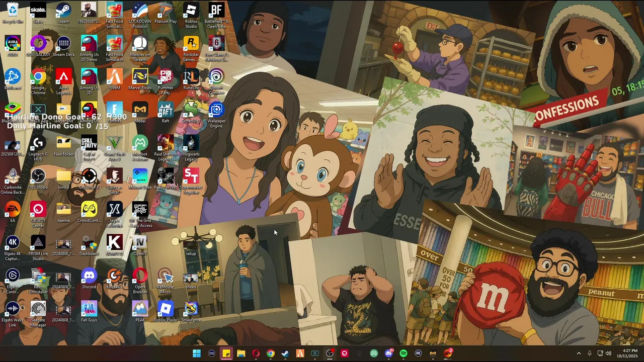644x362 pixels.
Task: Select the sims 4 folder
Action: [x=63, y=179]
